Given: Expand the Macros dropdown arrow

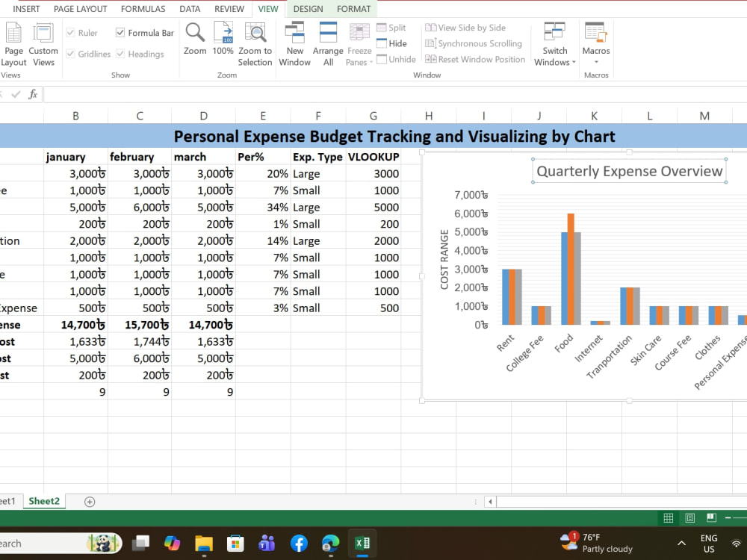Looking at the screenshot, I should point(596,62).
